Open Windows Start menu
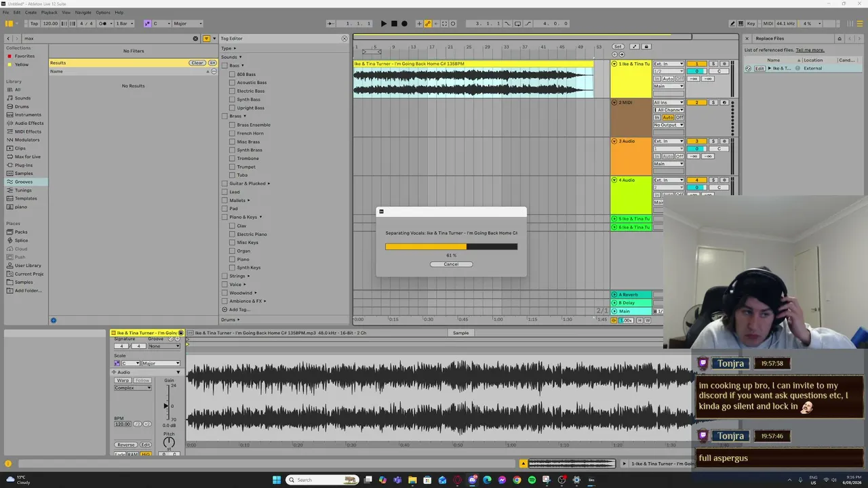This screenshot has height=488, width=868. [x=277, y=480]
